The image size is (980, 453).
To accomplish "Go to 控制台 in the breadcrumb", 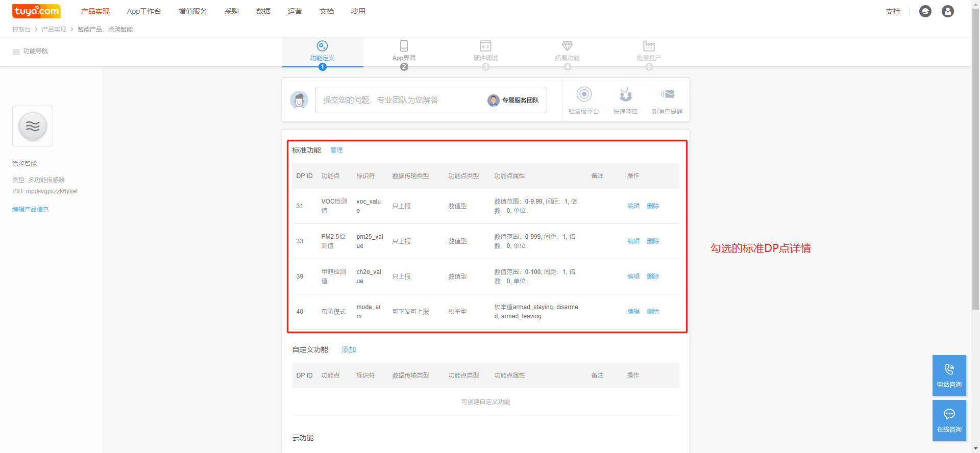I will (21, 30).
